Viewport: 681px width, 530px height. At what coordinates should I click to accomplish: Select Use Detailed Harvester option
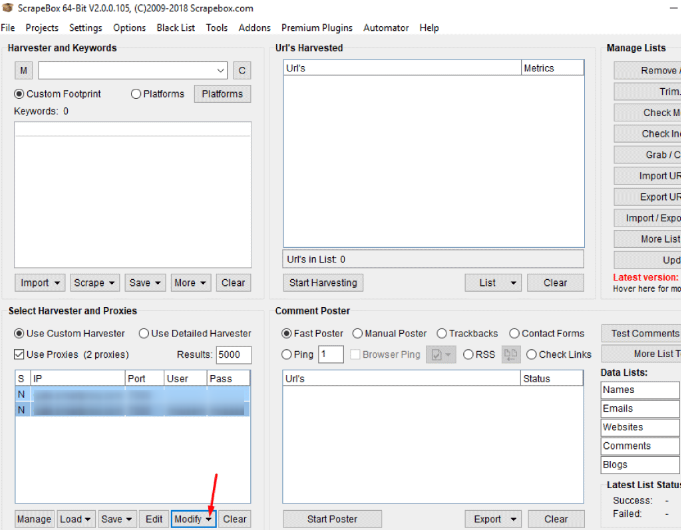pyautogui.click(x=195, y=334)
